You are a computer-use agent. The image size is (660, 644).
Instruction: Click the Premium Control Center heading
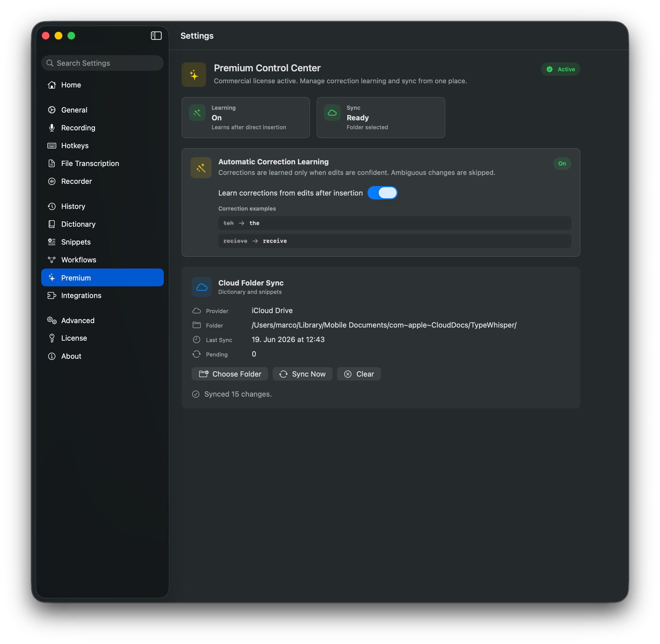click(267, 68)
